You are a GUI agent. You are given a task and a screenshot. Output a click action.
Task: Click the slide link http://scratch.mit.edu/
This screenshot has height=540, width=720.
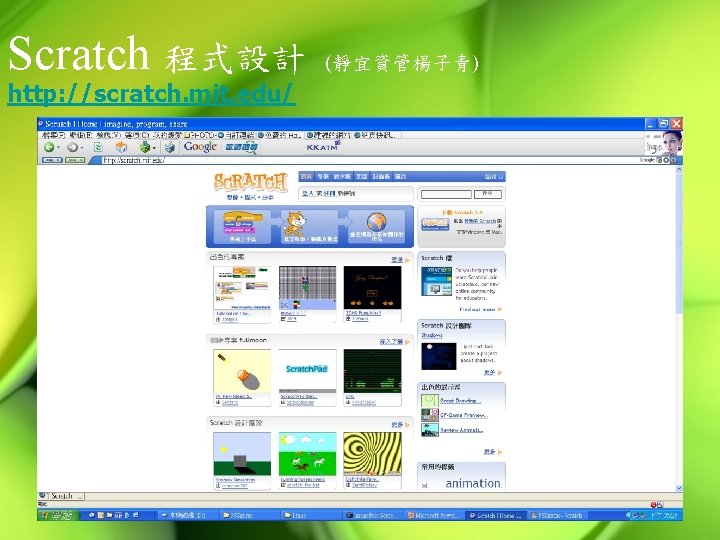(x=151, y=93)
